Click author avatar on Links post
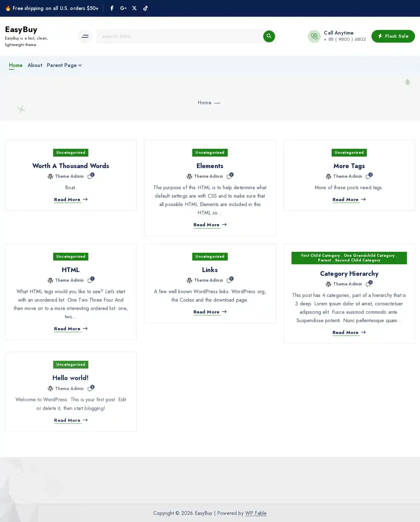This screenshot has height=522, width=420. tap(189, 280)
